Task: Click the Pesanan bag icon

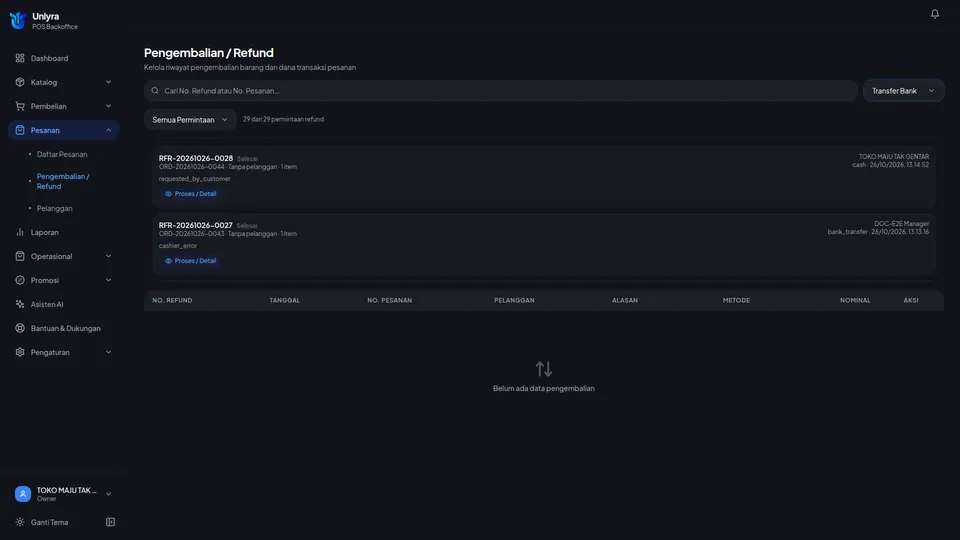Action: 20,130
